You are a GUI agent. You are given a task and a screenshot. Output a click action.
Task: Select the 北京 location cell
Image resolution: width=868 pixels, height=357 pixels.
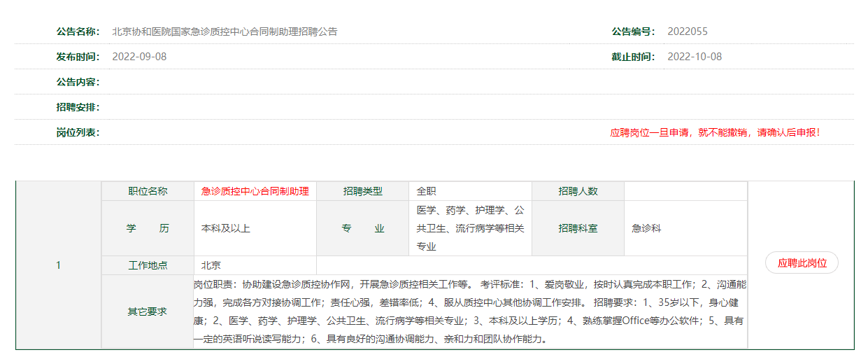[x=255, y=265]
